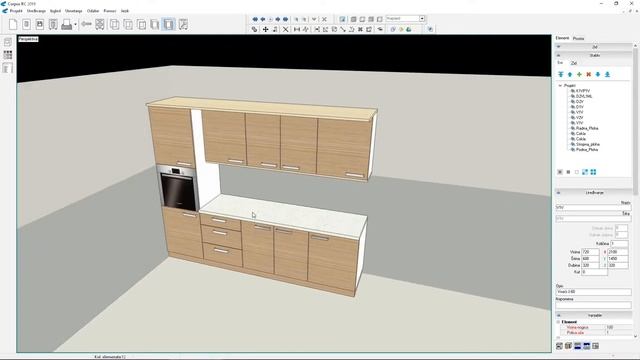Switch to the second tab beside Element

(x=578, y=38)
